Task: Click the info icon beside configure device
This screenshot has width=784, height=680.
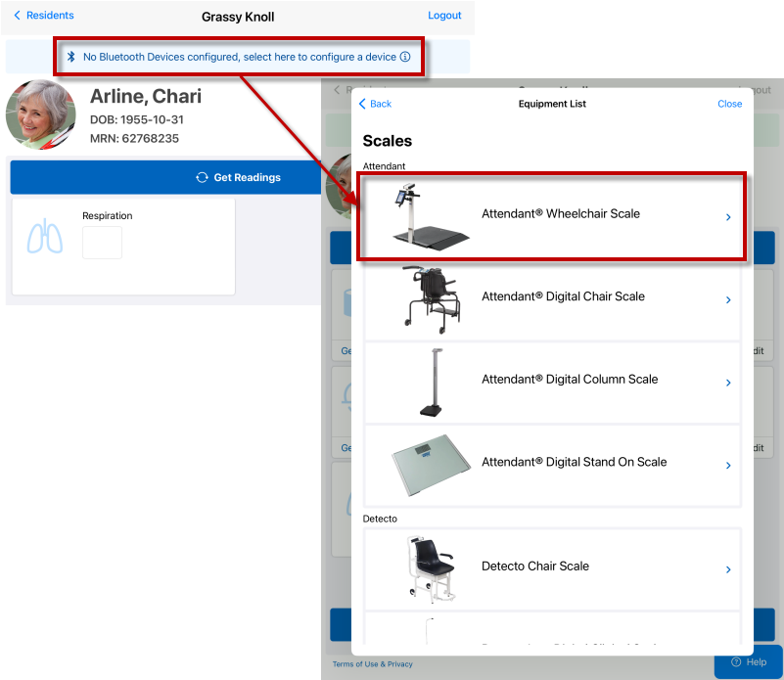Action: 405,58
